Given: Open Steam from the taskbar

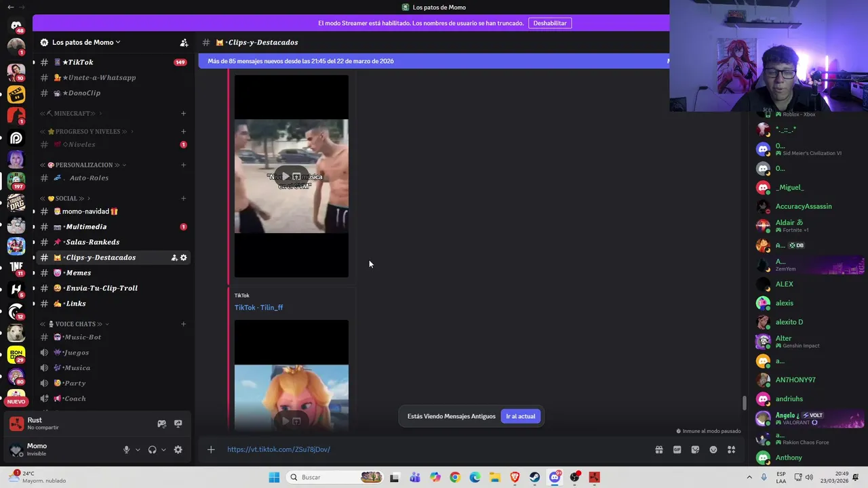Looking at the screenshot, I should click(x=535, y=477).
